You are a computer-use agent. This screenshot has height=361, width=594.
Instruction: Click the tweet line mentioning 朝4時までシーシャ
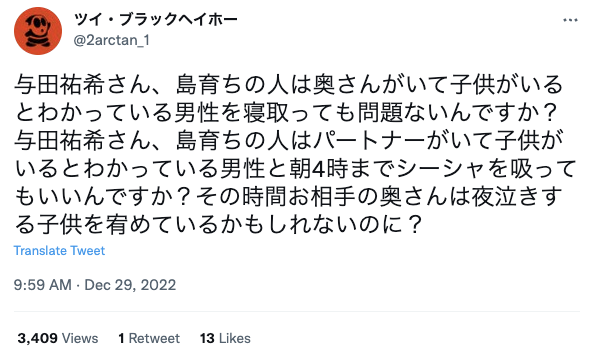pyautogui.click(x=295, y=169)
